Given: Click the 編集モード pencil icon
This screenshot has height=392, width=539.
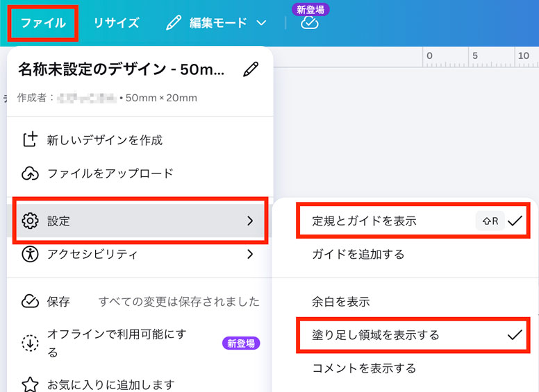Looking at the screenshot, I should (x=174, y=23).
